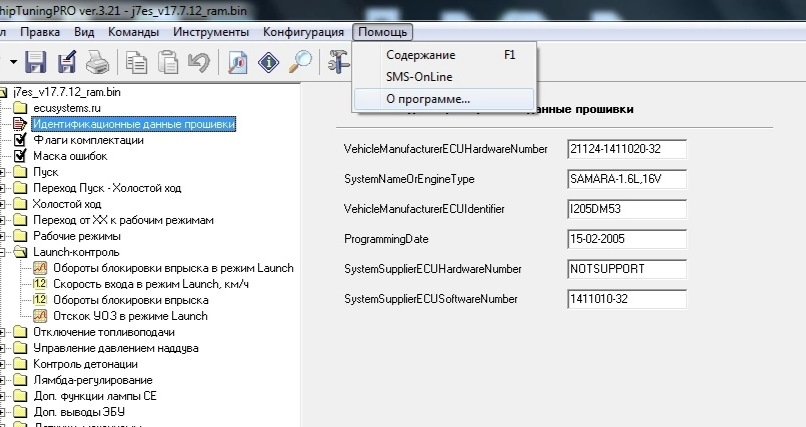Click the hammer and wrench tools icon

[339, 62]
